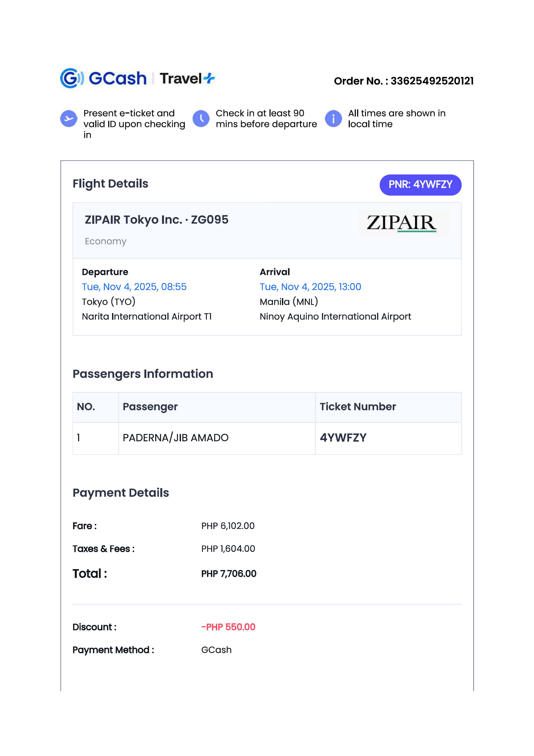This screenshot has width=534, height=756.
Task: Select the Order No. text
Action: [x=403, y=81]
